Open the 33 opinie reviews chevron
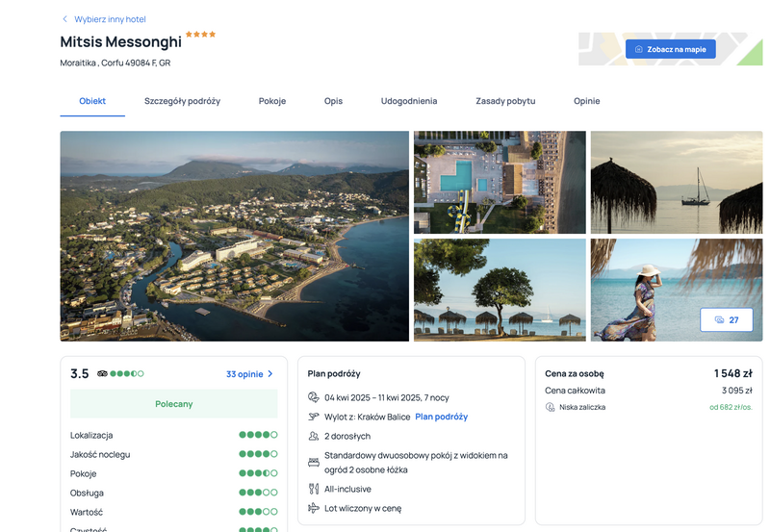The height and width of the screenshot is (532, 770). point(270,374)
